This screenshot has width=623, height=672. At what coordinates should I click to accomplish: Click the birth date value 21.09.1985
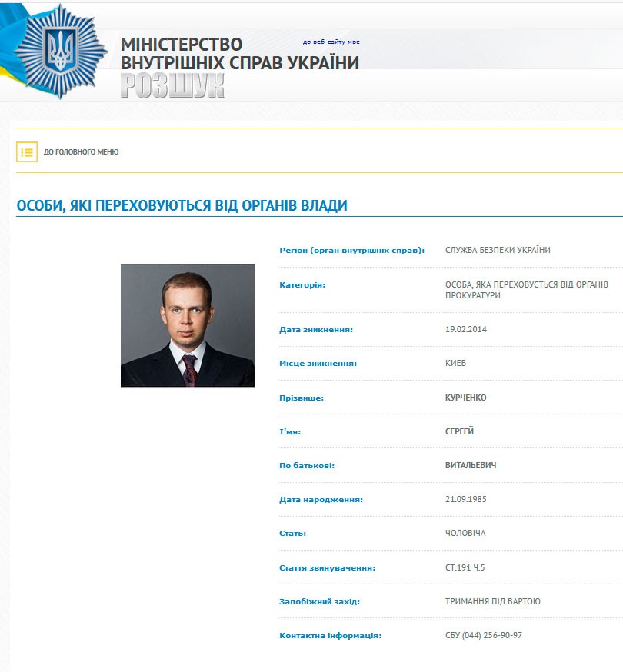coord(466,499)
